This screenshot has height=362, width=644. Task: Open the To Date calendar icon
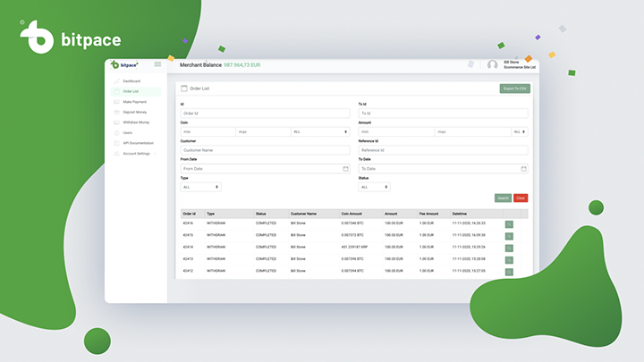click(x=523, y=169)
